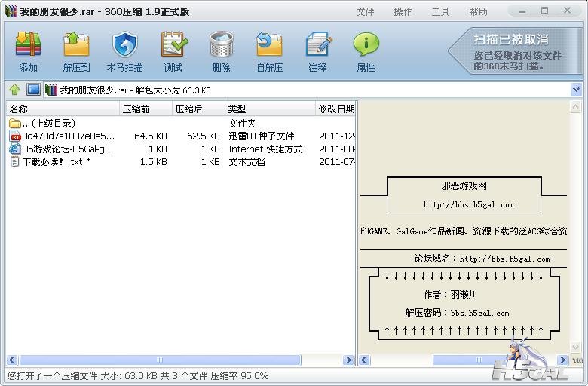Open the 帮助 (Help) menu
The height and width of the screenshot is (386, 588).
click(478, 12)
